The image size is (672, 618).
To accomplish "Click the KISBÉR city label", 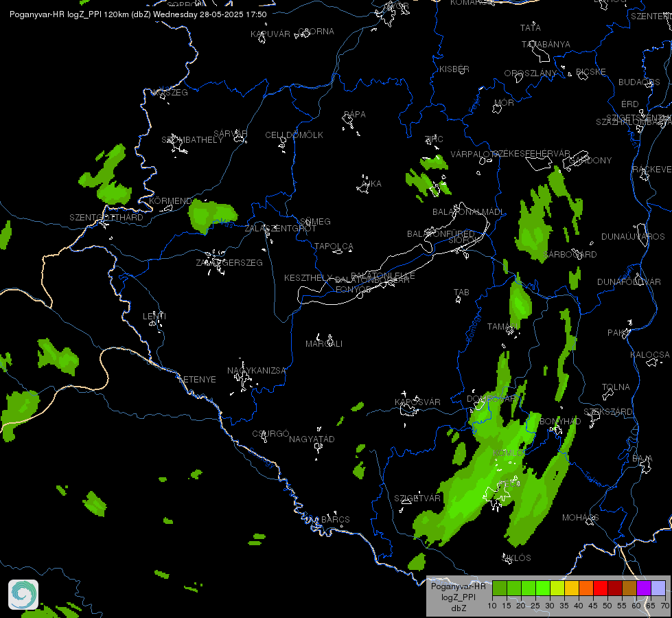I will [454, 69].
